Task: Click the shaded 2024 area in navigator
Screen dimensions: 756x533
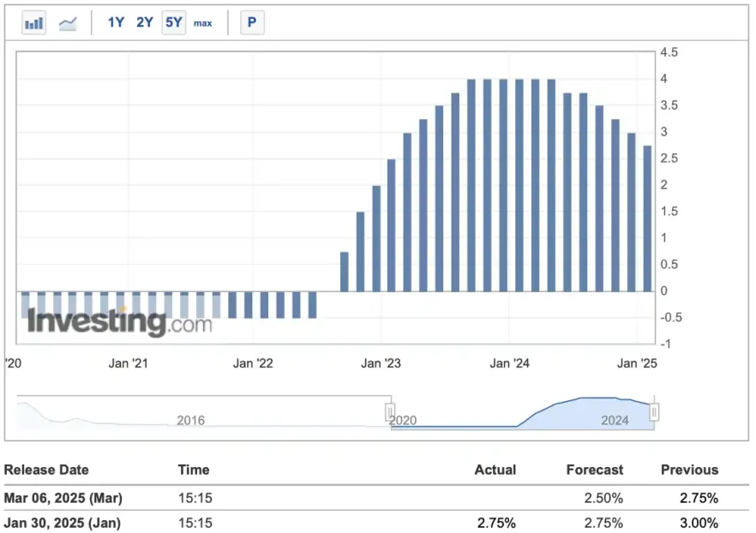Action: pyautogui.click(x=615, y=419)
